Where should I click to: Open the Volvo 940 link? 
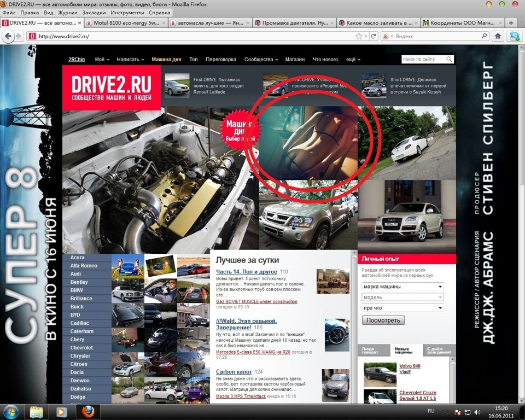[x=410, y=366]
